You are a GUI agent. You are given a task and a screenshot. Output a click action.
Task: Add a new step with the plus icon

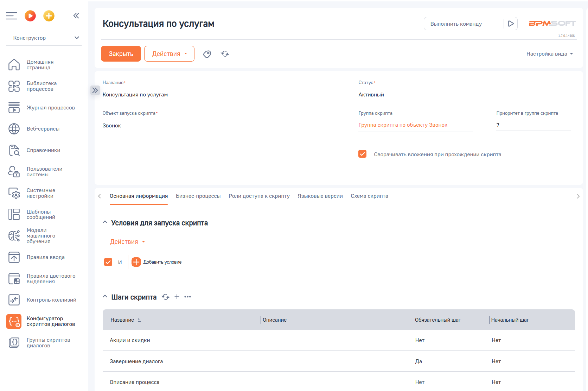coord(177,297)
